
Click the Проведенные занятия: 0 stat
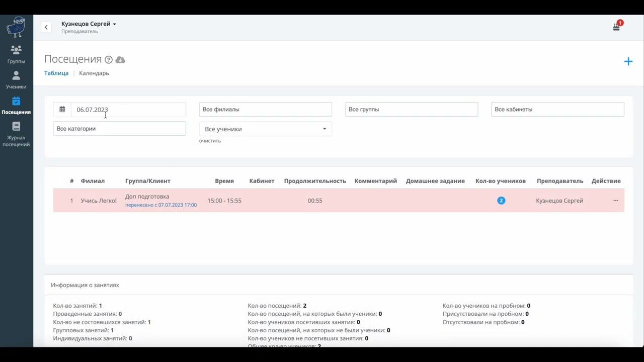[x=88, y=314]
